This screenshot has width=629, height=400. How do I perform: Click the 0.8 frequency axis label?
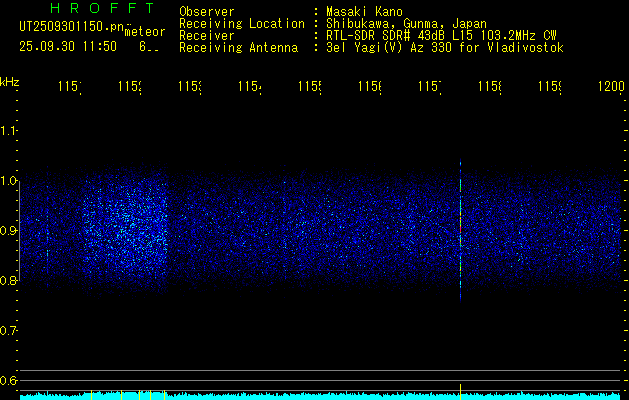[8, 280]
